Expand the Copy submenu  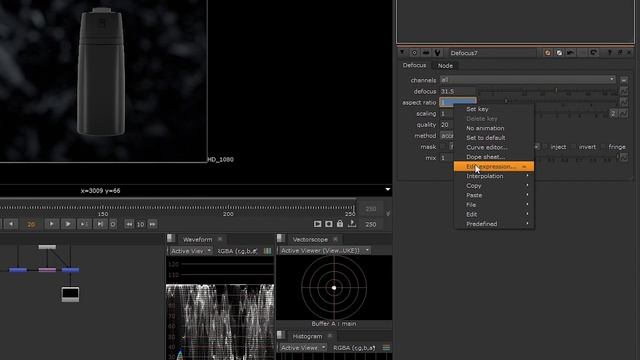[494, 186]
